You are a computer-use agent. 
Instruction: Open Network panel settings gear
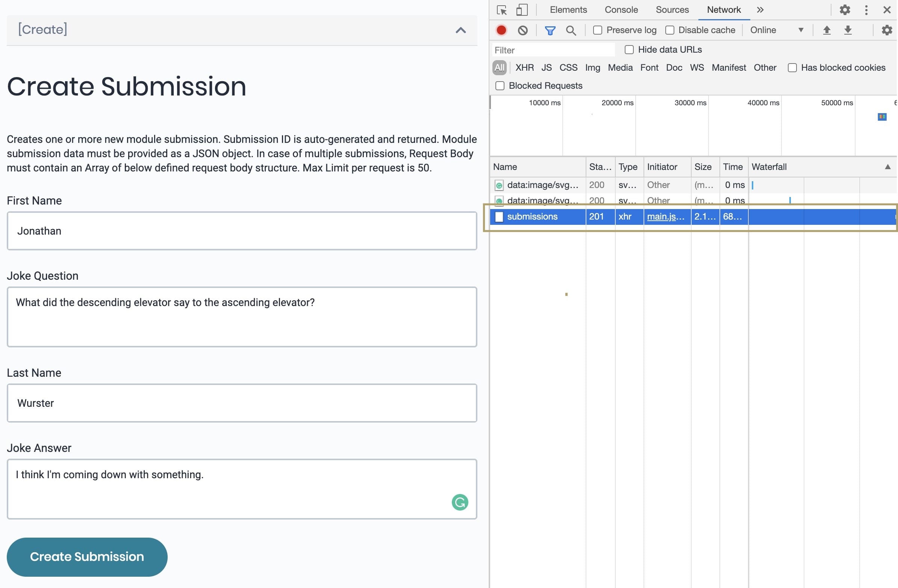click(887, 30)
